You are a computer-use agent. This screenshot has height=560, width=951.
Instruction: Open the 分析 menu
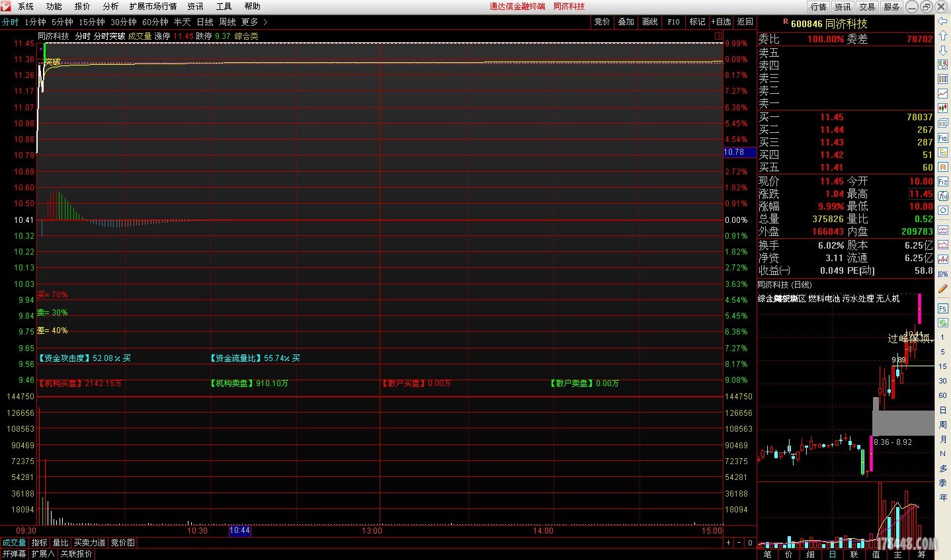[111, 6]
